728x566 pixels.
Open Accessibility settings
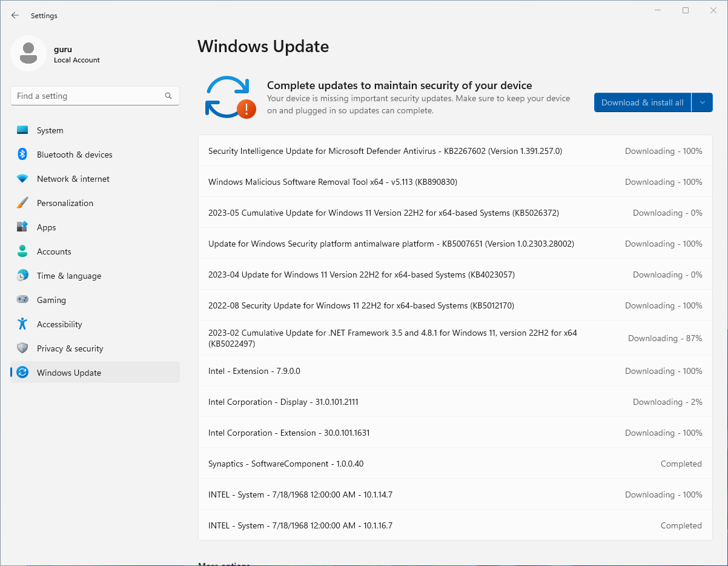95,324
